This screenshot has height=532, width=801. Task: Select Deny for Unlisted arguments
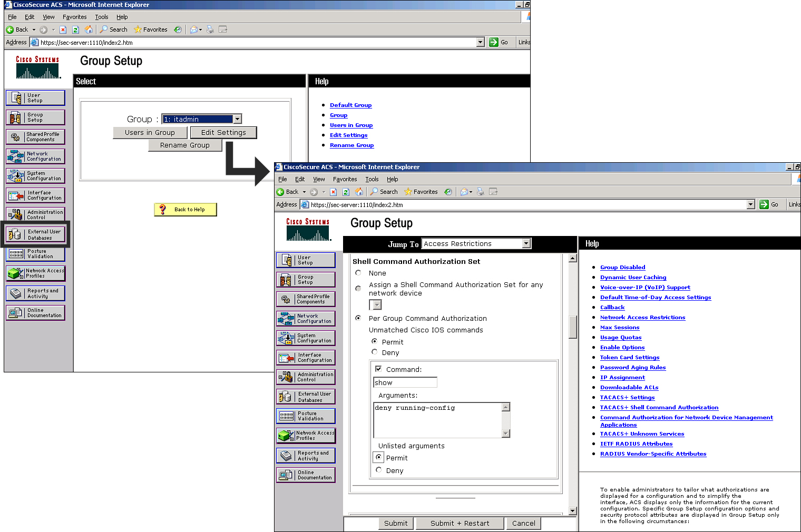click(x=379, y=470)
